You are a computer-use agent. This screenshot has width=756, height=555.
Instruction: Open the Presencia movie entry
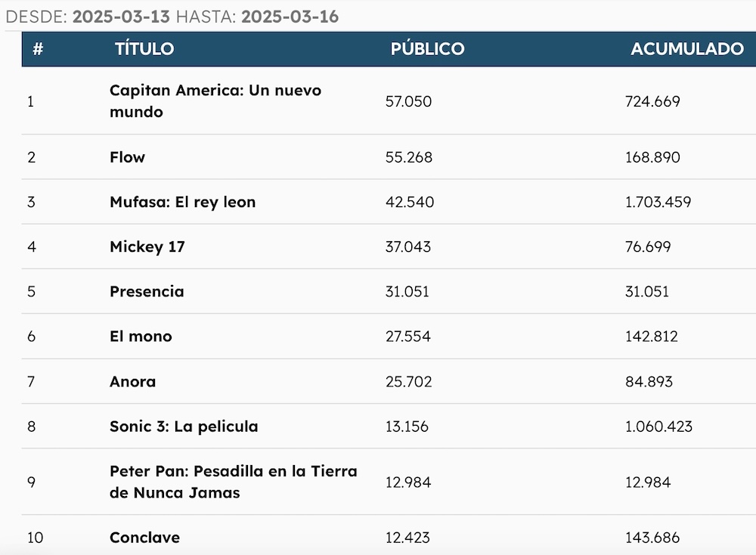click(147, 291)
